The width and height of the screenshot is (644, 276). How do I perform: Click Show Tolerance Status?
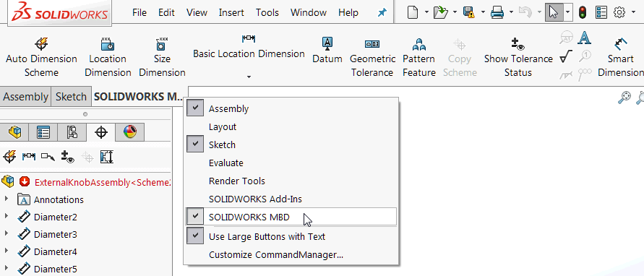coord(518,57)
